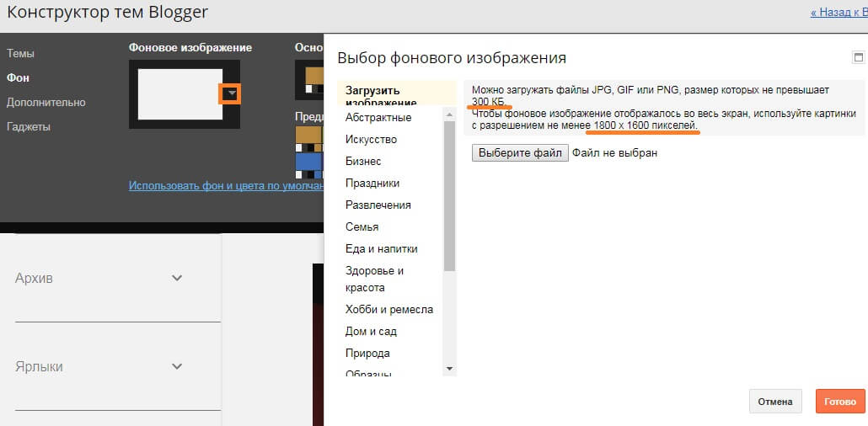This screenshot has height=426, width=868.
Task: Click the category list scrollbar thumb
Action: pos(449,196)
